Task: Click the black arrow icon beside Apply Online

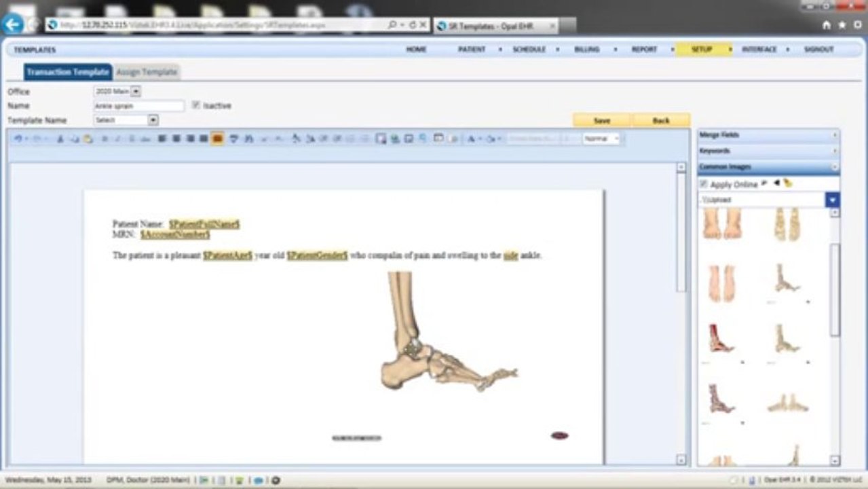Action: click(776, 183)
